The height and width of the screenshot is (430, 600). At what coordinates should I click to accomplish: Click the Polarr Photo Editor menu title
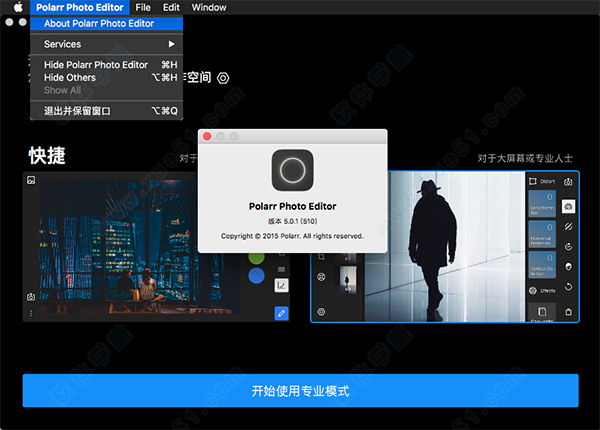80,7
